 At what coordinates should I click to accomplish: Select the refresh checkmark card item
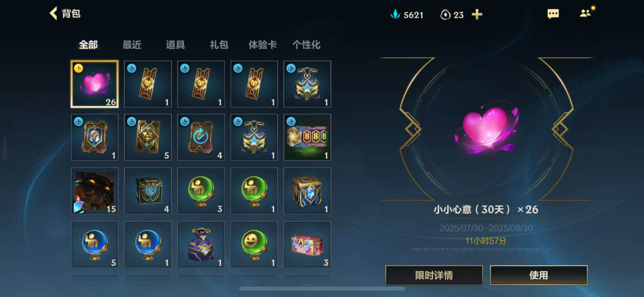[201, 137]
